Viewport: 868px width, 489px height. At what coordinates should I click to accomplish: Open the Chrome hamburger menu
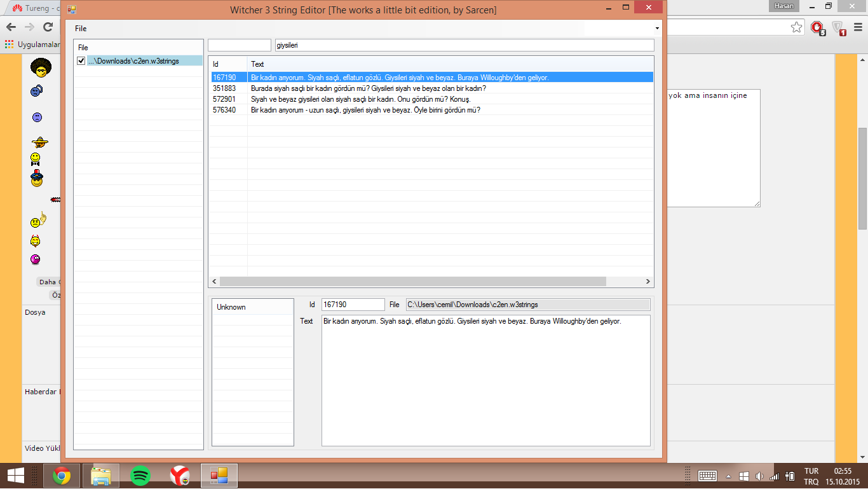(857, 27)
